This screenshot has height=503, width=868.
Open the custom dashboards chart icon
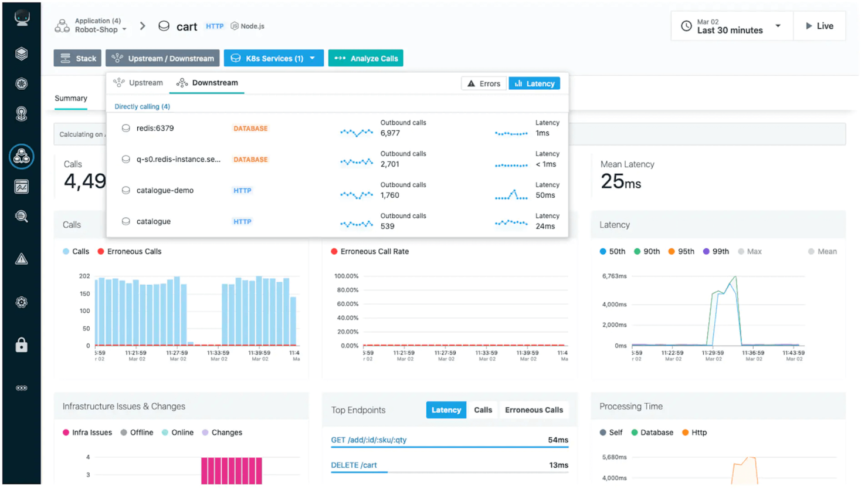pos(21,186)
